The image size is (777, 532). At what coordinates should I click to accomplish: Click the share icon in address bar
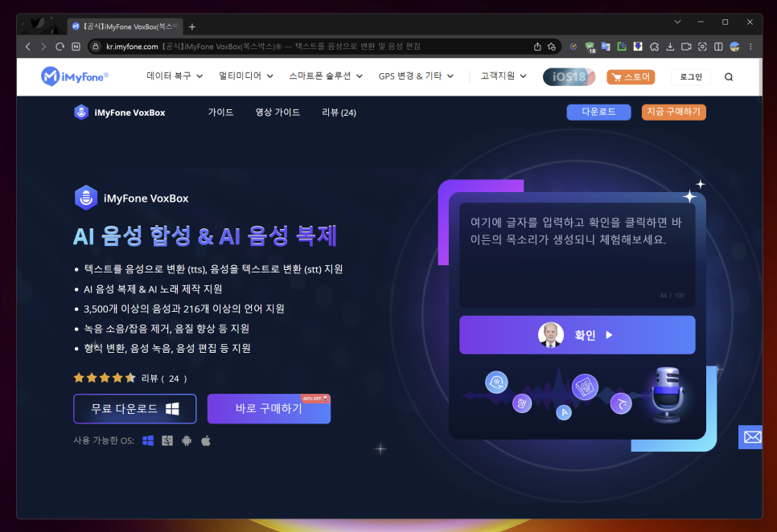(x=537, y=47)
